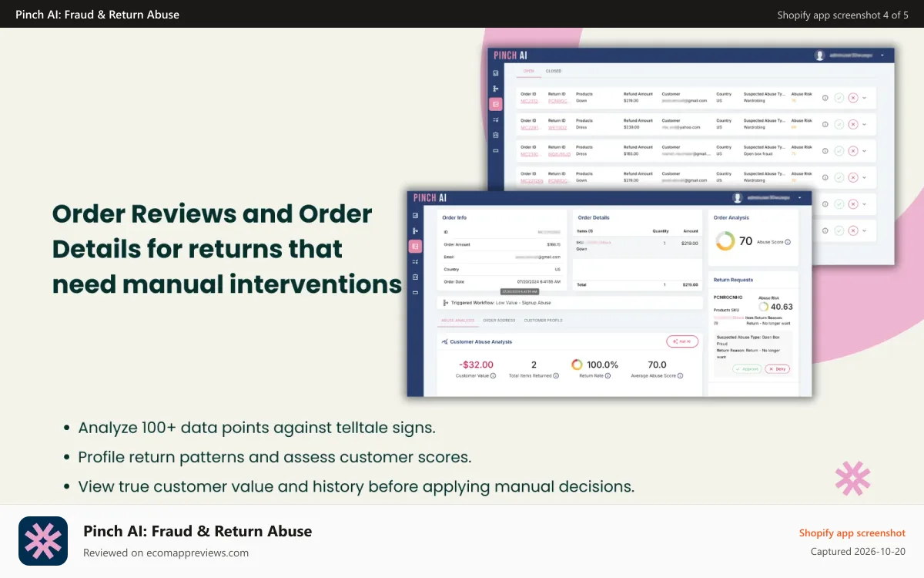
Task: Open workflow branch icon in Order Details window sidebar
Action: point(415,230)
